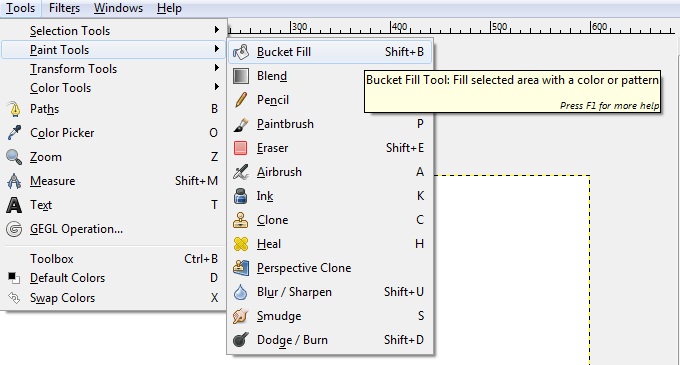This screenshot has height=365, width=680.
Task: Expand the Paint Tools submenu arrow
Action: (x=216, y=49)
